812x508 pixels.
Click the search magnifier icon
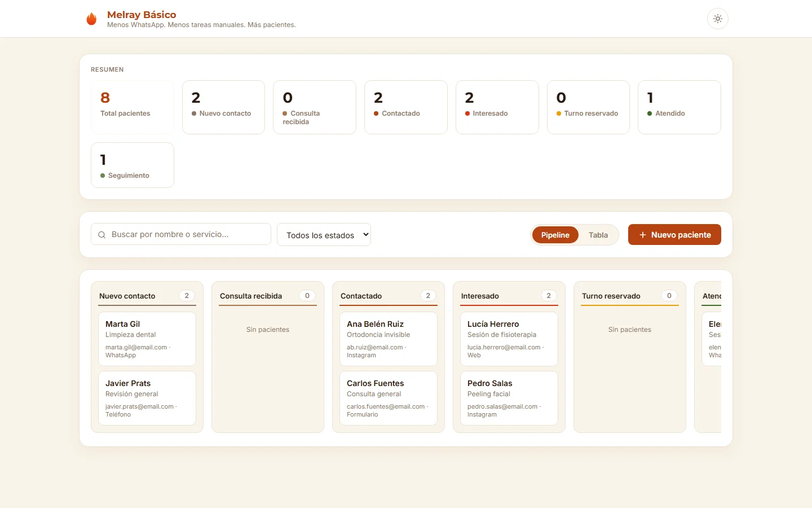tap(102, 235)
